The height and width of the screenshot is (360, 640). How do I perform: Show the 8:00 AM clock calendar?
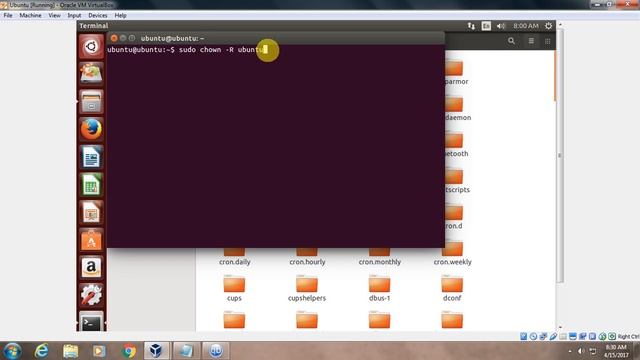(x=526, y=26)
